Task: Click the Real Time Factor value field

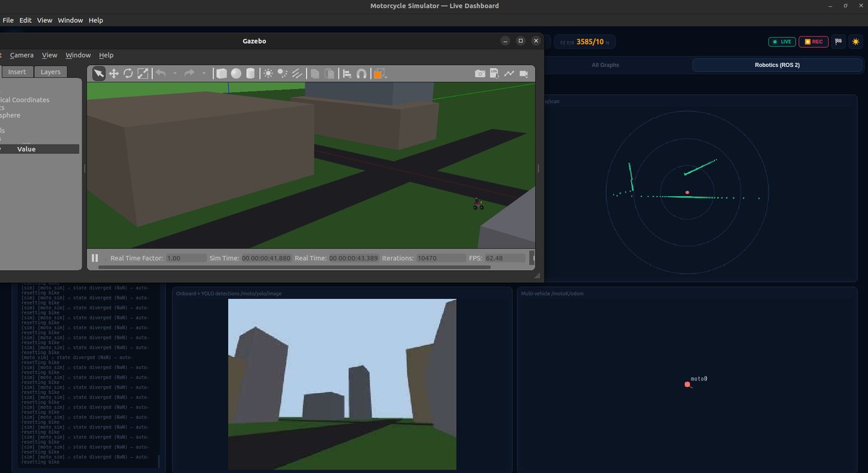Action: click(x=186, y=258)
